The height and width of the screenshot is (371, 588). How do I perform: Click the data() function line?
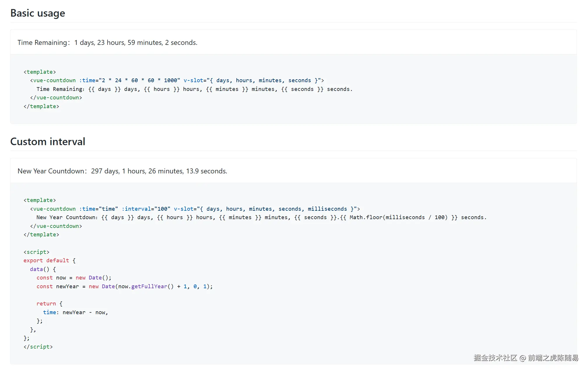click(43, 269)
